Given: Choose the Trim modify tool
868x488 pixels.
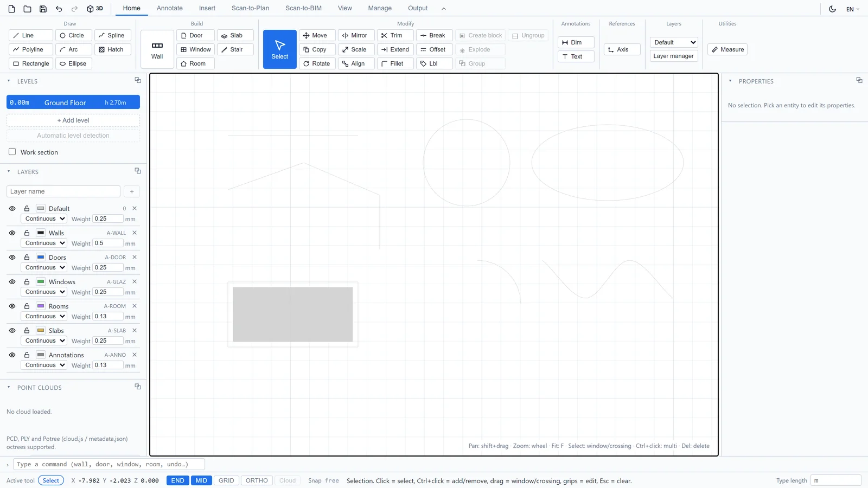Looking at the screenshot, I should (395, 35).
